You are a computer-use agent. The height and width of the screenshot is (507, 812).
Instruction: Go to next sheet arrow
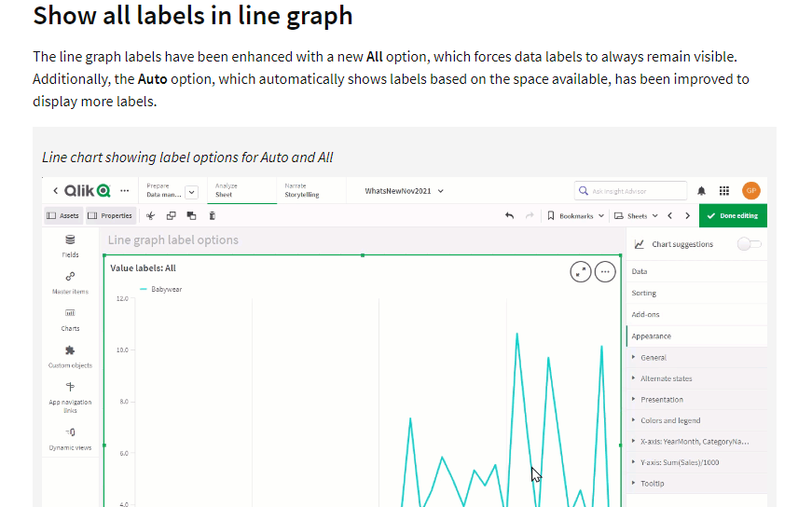coord(688,216)
